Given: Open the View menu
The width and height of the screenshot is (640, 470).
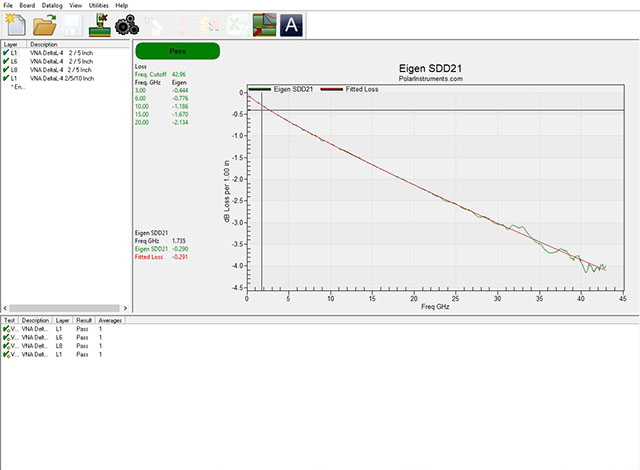Looking at the screenshot, I should tap(76, 5).
